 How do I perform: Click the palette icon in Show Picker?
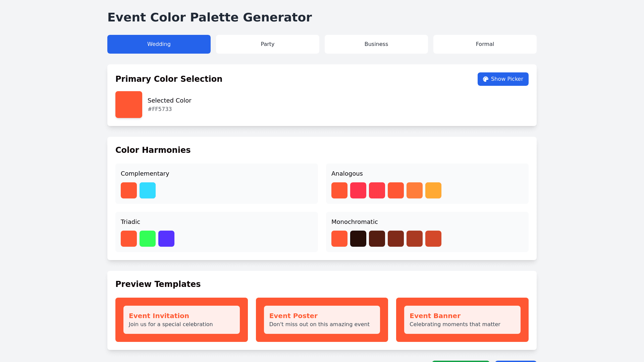pyautogui.click(x=485, y=79)
